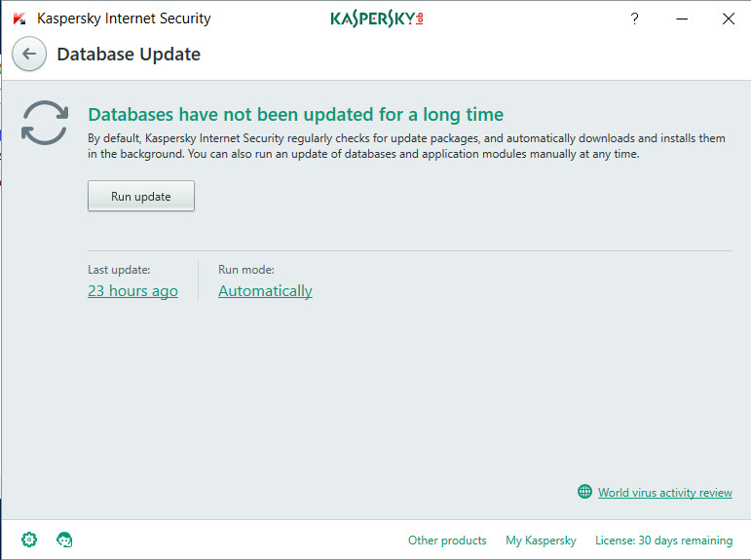View License: 30 days remaining details
The image size is (751, 560).
point(663,541)
